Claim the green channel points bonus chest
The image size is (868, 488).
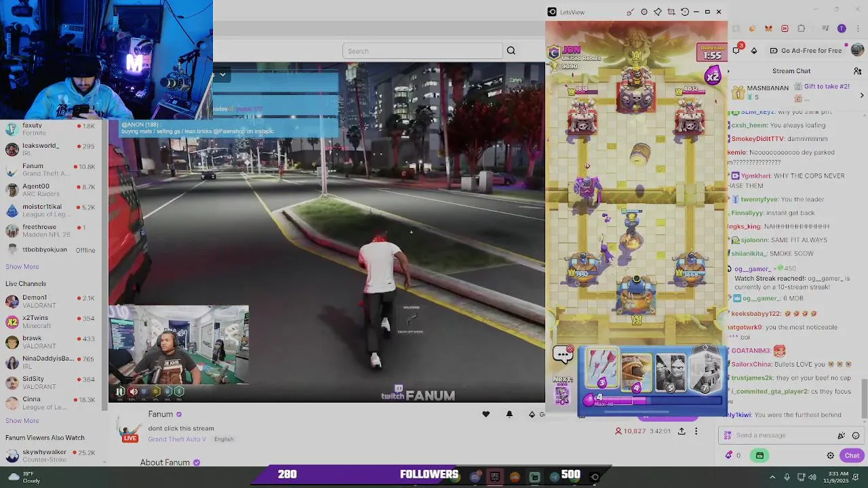point(759,455)
